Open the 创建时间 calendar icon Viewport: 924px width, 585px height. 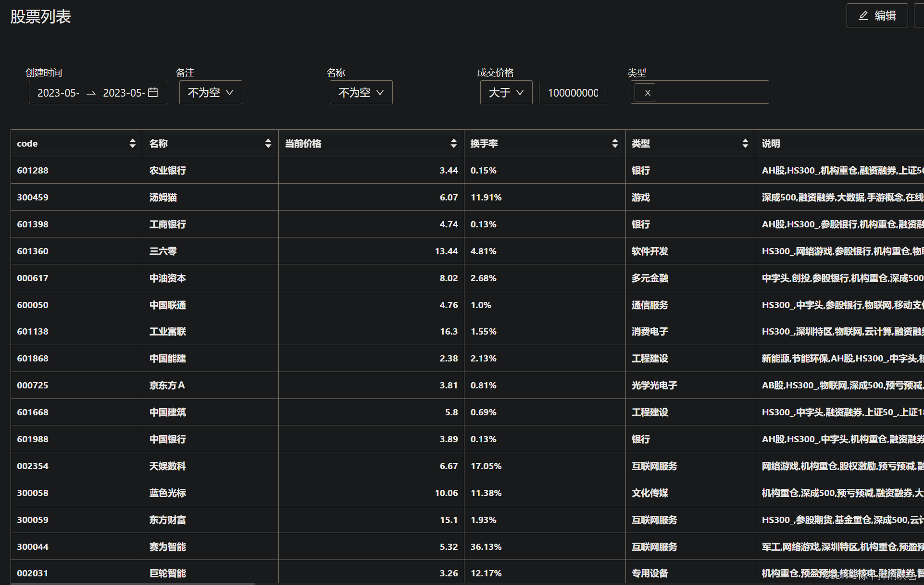click(x=153, y=92)
